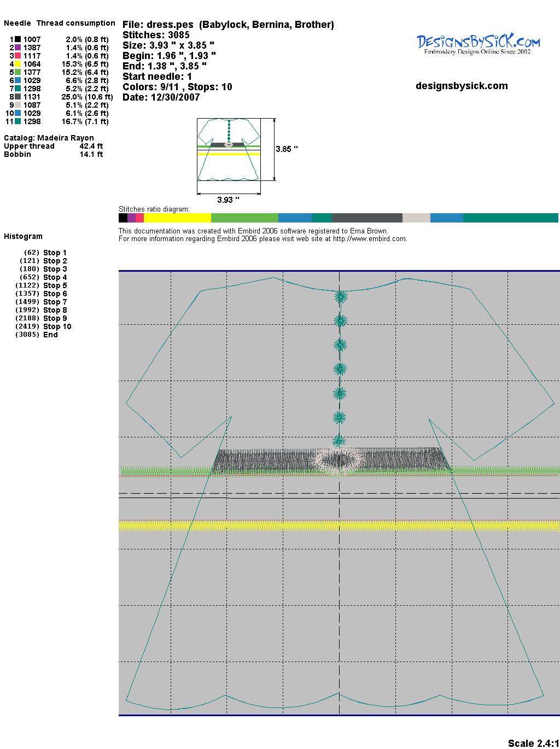The image size is (560, 749).
Task: Select the dark gray needle 8 swatch (1131)
Action: [17, 97]
